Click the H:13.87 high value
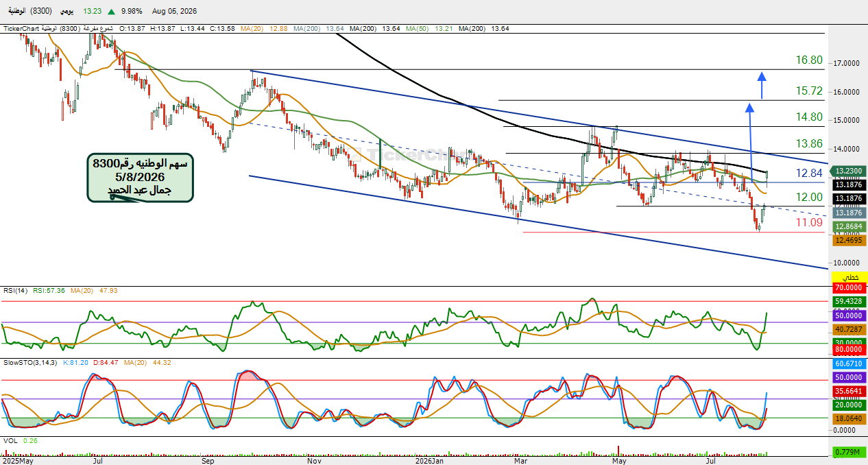Image resolution: width=868 pixels, height=465 pixels. click(162, 29)
